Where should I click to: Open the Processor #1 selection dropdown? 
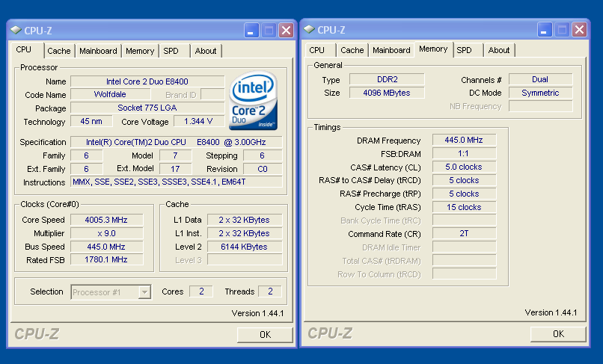[x=144, y=292]
